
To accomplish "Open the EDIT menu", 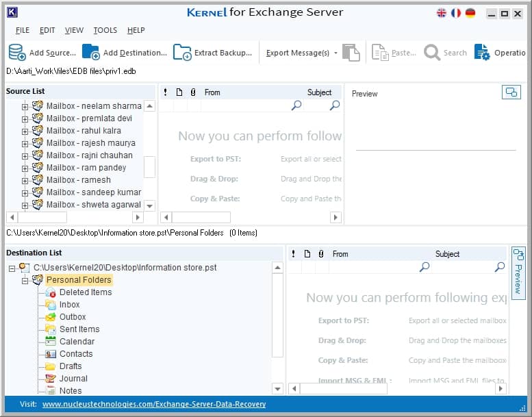I will click(x=47, y=30).
